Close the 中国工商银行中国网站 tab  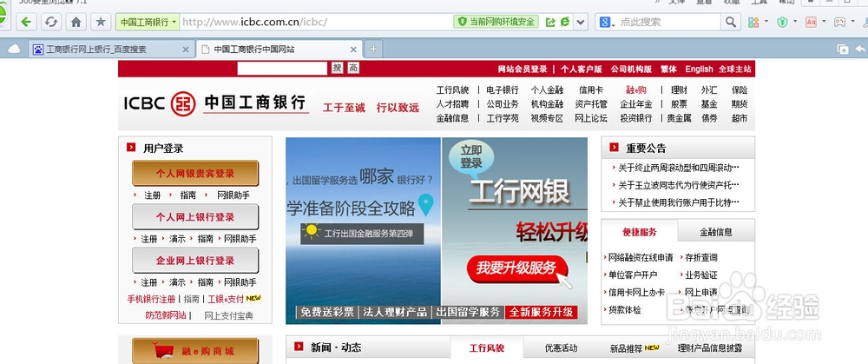[x=352, y=50]
